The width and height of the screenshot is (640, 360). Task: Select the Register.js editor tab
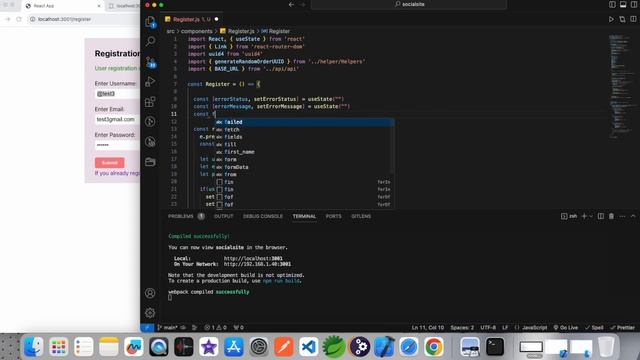191,19
